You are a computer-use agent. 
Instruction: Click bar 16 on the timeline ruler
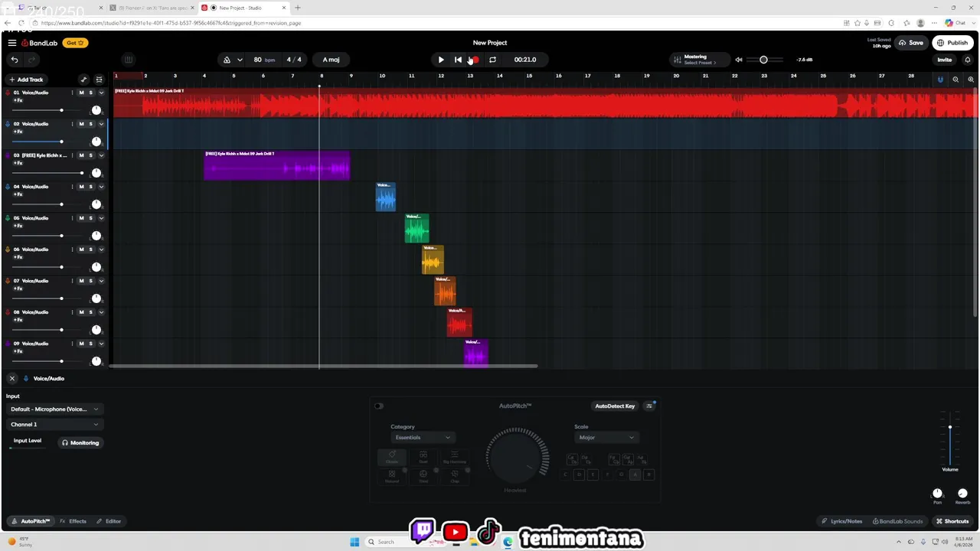(x=559, y=76)
